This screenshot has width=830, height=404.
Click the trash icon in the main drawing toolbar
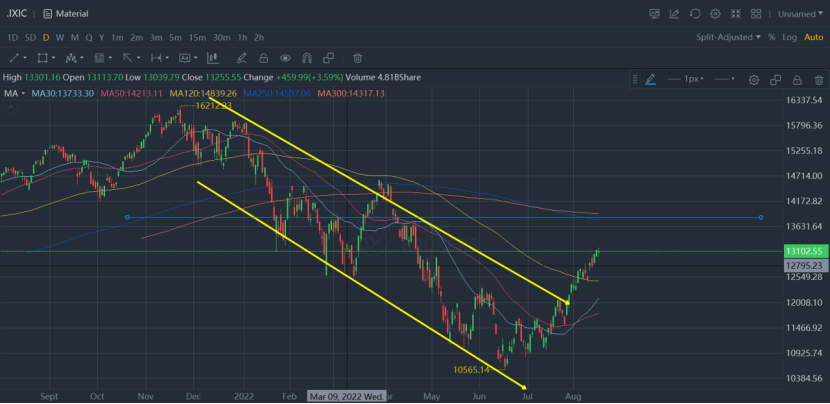[358, 58]
